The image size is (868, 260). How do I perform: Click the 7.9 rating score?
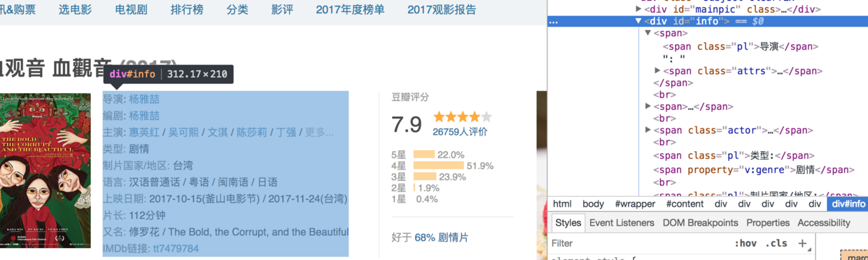[x=407, y=124]
